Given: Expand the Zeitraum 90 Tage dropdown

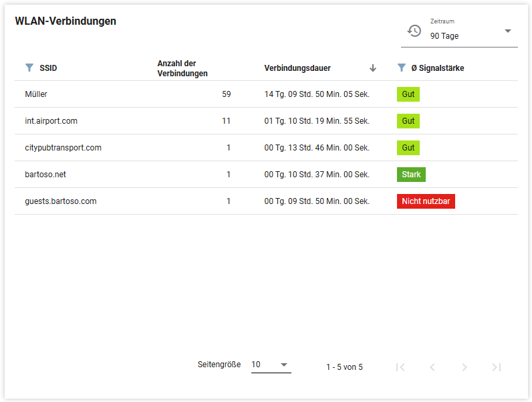Looking at the screenshot, I should coord(507,31).
